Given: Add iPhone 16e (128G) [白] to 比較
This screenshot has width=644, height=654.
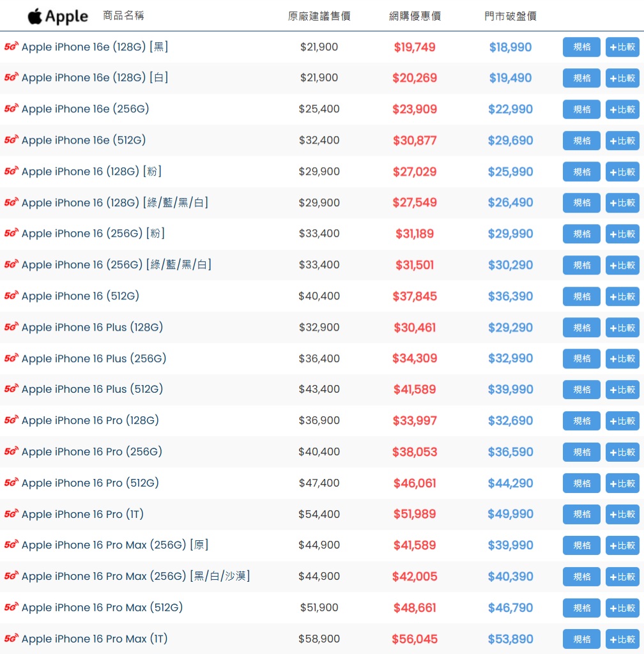Looking at the screenshot, I should click(622, 78).
